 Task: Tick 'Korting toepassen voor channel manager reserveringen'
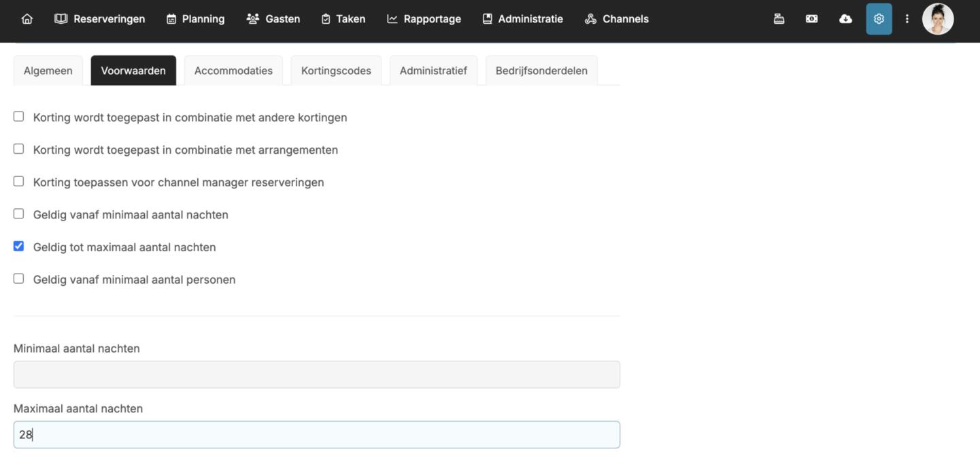click(x=19, y=182)
